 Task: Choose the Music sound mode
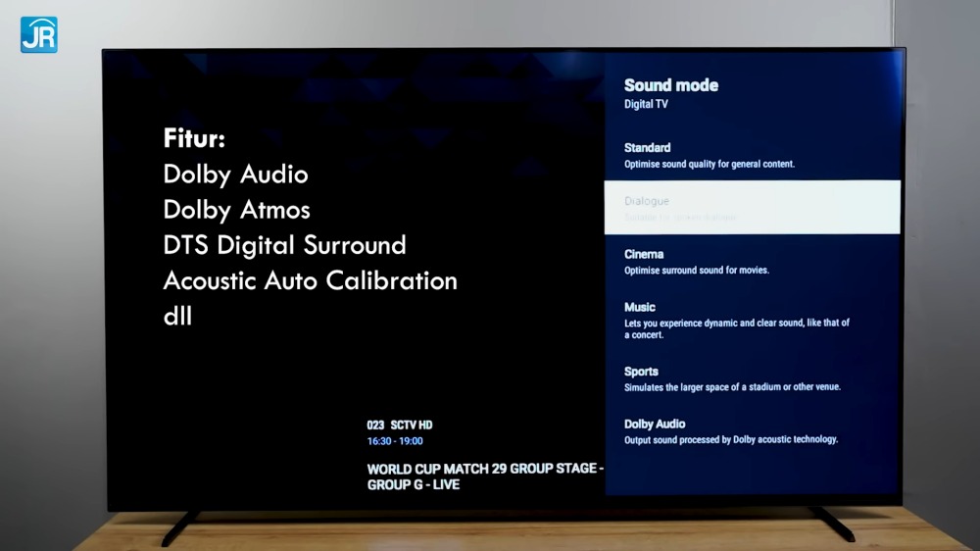point(752,321)
